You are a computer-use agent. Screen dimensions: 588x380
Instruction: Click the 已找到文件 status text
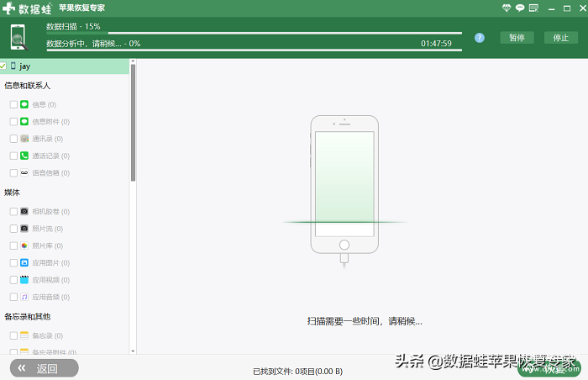pyautogui.click(x=297, y=372)
